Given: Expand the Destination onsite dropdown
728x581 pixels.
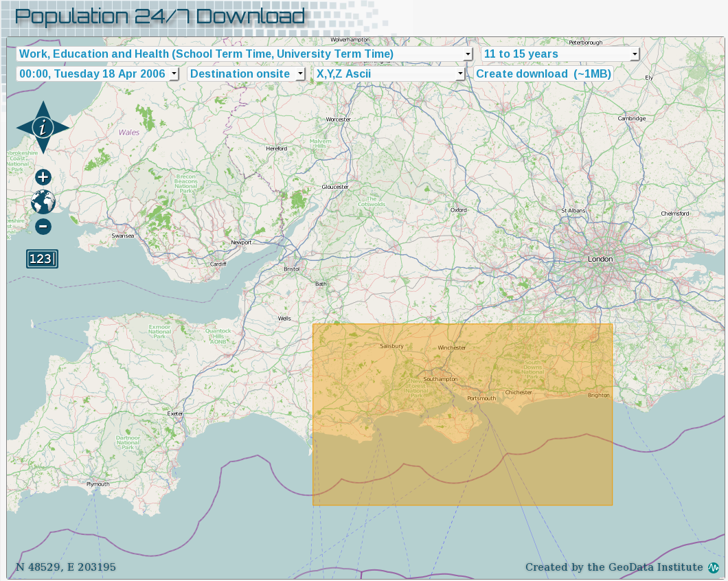Looking at the screenshot, I should 246,74.
